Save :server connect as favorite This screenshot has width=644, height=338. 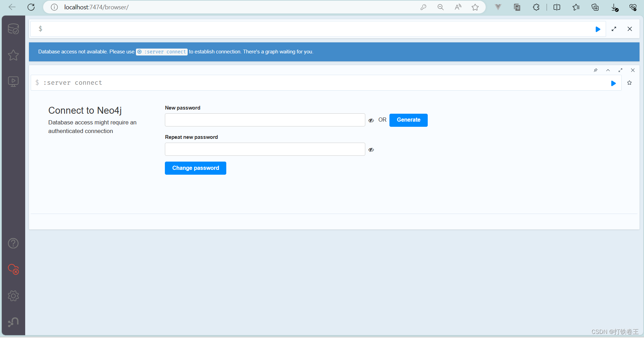(630, 83)
